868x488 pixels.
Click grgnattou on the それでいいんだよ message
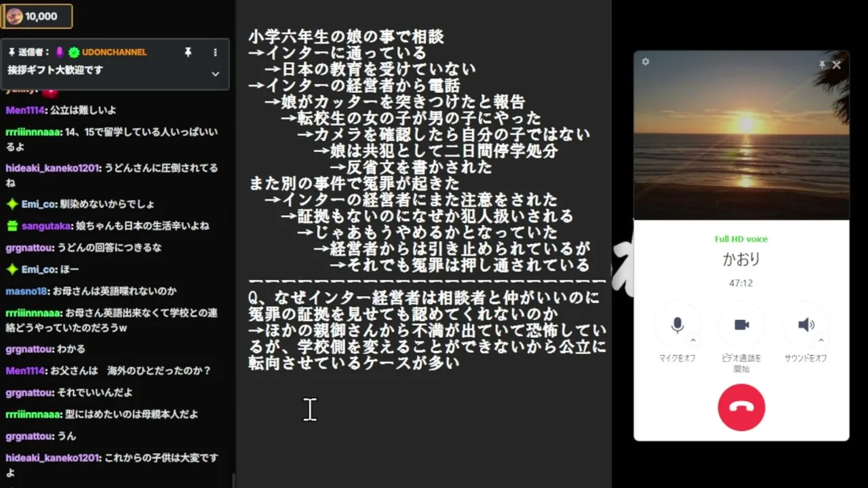point(29,392)
